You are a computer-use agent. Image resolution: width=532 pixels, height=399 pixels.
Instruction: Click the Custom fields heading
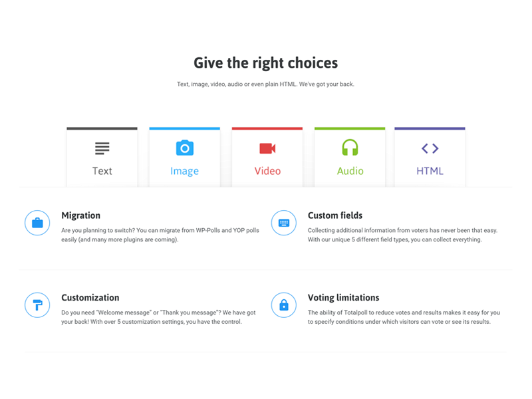[x=335, y=215]
